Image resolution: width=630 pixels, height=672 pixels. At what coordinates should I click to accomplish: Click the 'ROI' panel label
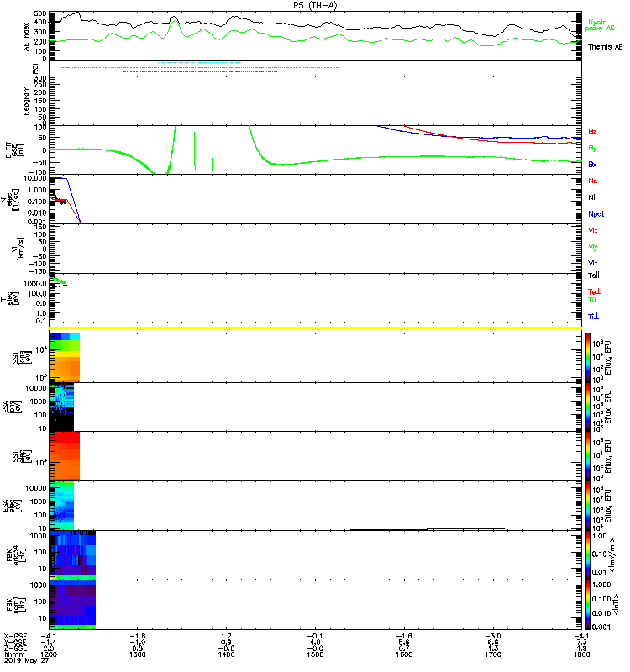coord(35,69)
